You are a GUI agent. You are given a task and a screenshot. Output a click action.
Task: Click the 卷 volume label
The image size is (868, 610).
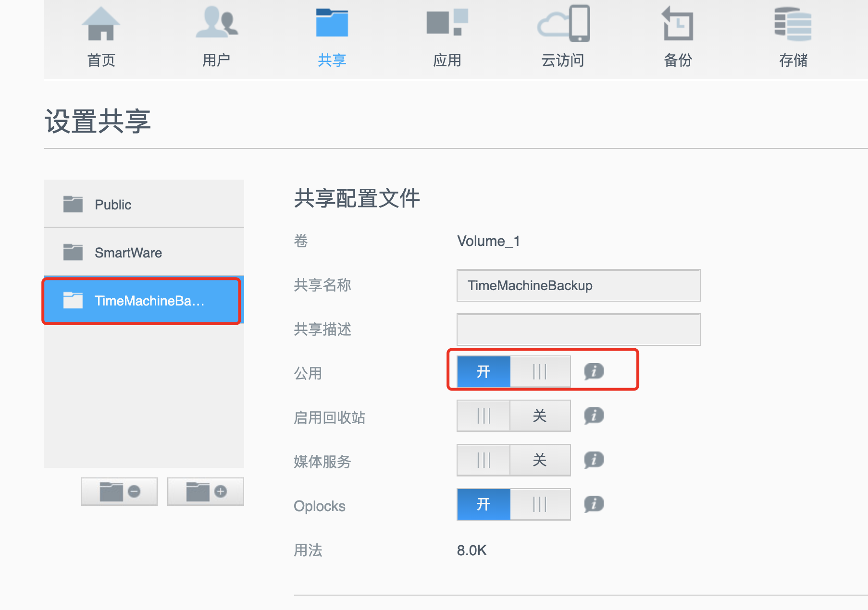pos(301,241)
